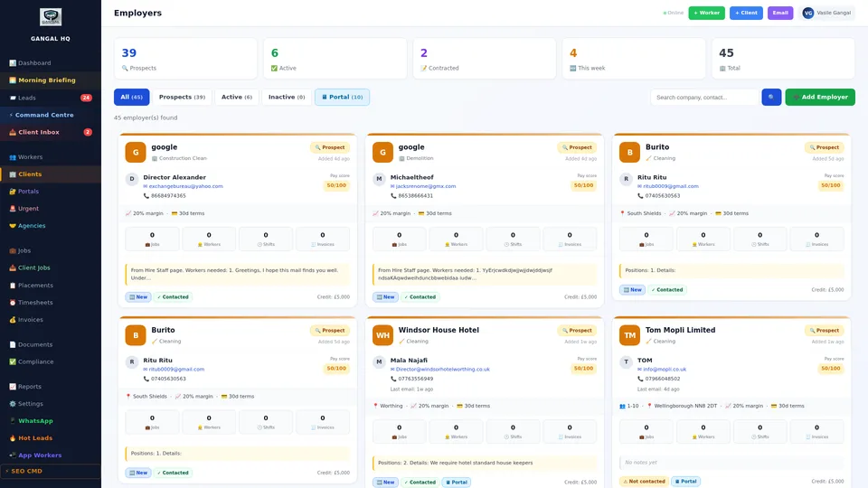Image resolution: width=868 pixels, height=488 pixels.
Task: Open the G avatar of google Construction Clean
Action: pos(136,152)
